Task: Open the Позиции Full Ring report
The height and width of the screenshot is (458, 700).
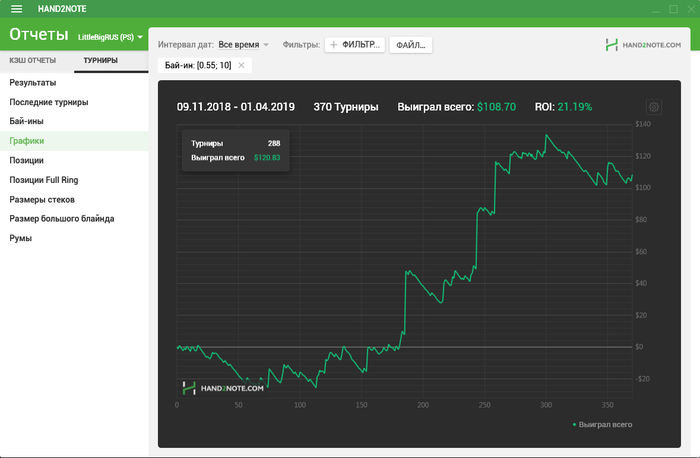Action: pos(74,180)
